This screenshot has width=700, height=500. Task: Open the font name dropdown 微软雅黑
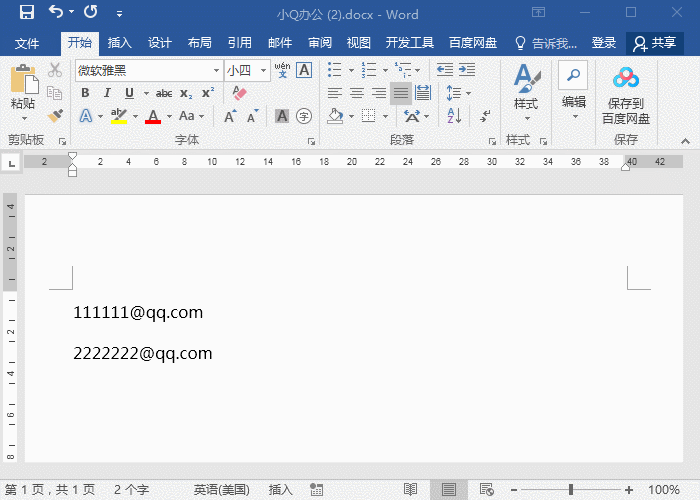click(x=216, y=70)
